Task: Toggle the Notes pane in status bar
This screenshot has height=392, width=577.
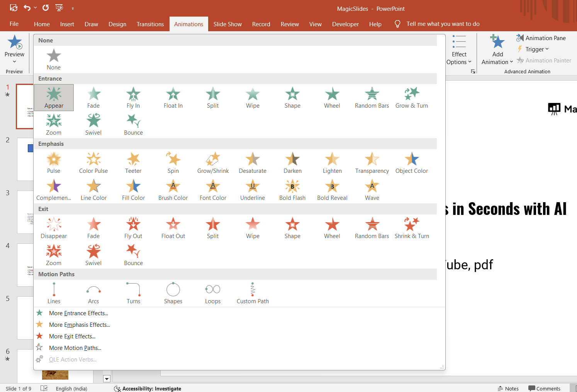Action: (x=508, y=389)
